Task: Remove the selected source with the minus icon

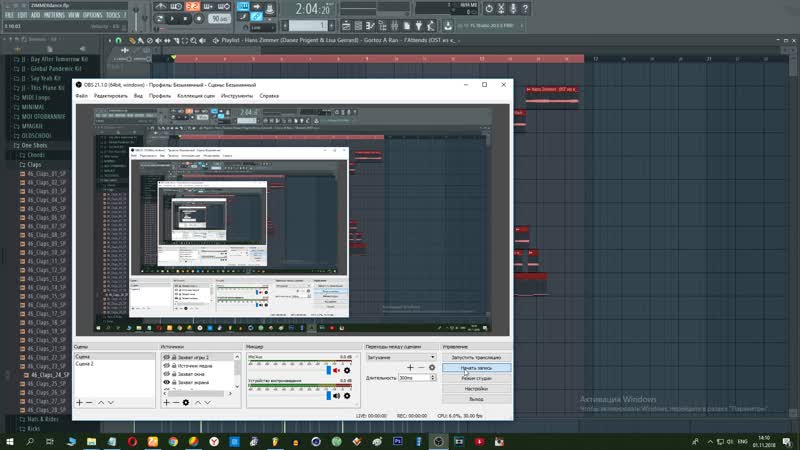Action: click(x=176, y=403)
